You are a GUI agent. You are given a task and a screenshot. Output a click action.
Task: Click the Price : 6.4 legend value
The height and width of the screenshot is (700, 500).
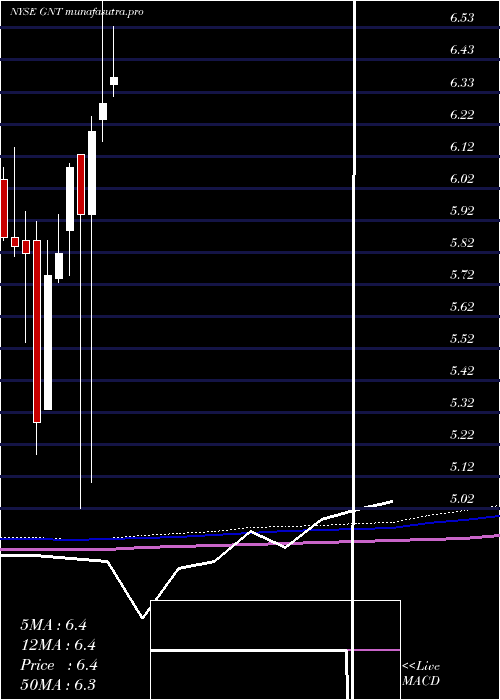[59, 665]
